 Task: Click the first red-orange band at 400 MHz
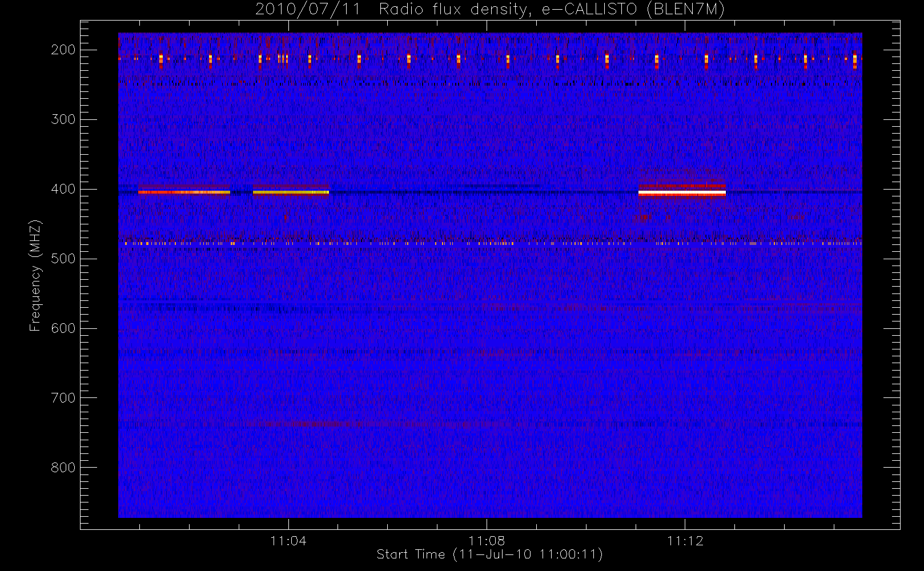click(x=184, y=192)
